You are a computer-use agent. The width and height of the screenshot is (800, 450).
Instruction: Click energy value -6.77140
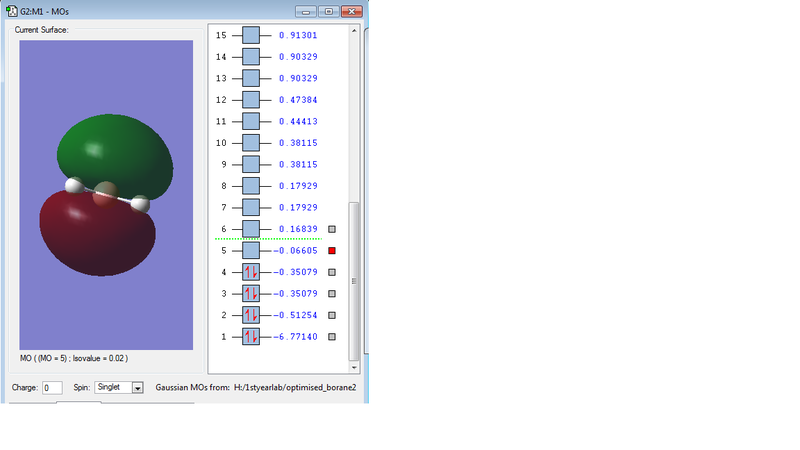point(295,337)
